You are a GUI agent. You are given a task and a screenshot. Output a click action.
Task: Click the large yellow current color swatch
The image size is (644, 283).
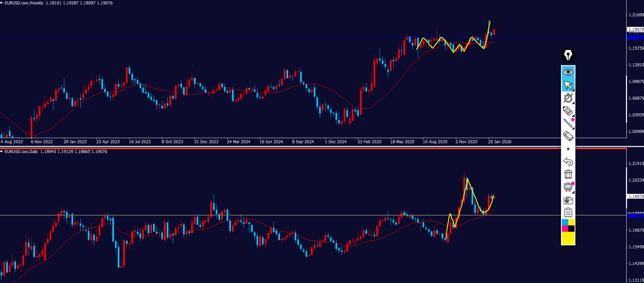click(568, 238)
